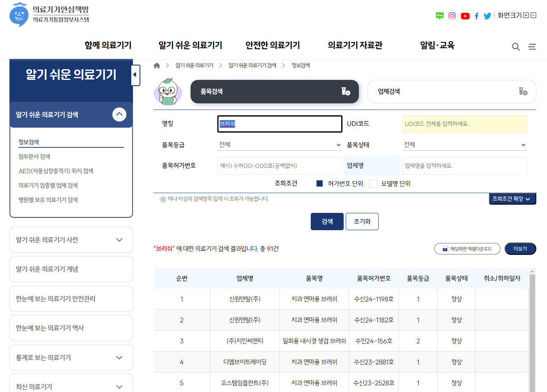547x392 pixels.
Task: Focus the UDI코드 input field
Action: point(465,124)
